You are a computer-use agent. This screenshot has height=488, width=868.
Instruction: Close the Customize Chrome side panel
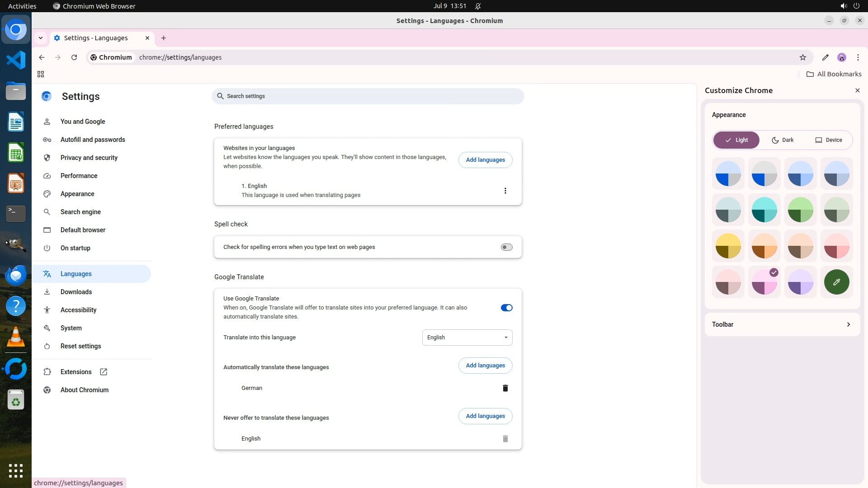[x=858, y=90]
